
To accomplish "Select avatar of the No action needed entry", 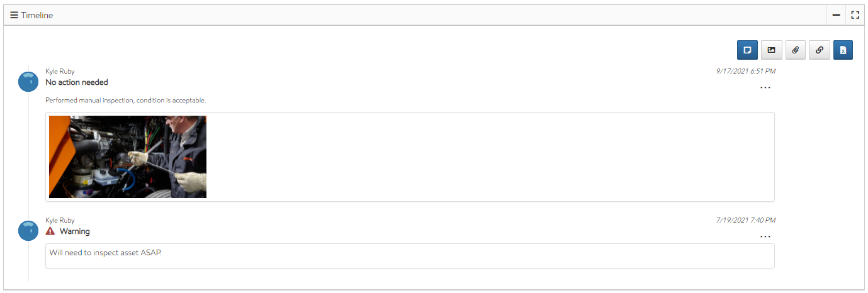I will 28,82.
